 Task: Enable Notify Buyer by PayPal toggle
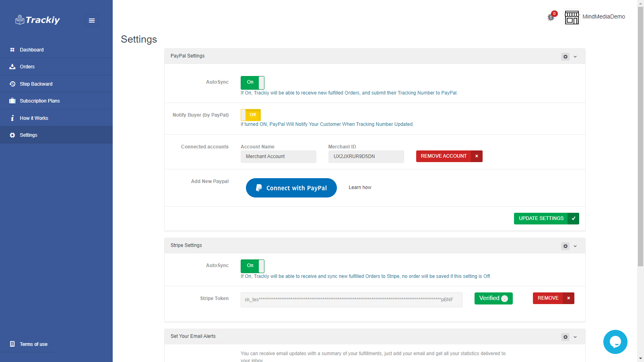(x=251, y=115)
